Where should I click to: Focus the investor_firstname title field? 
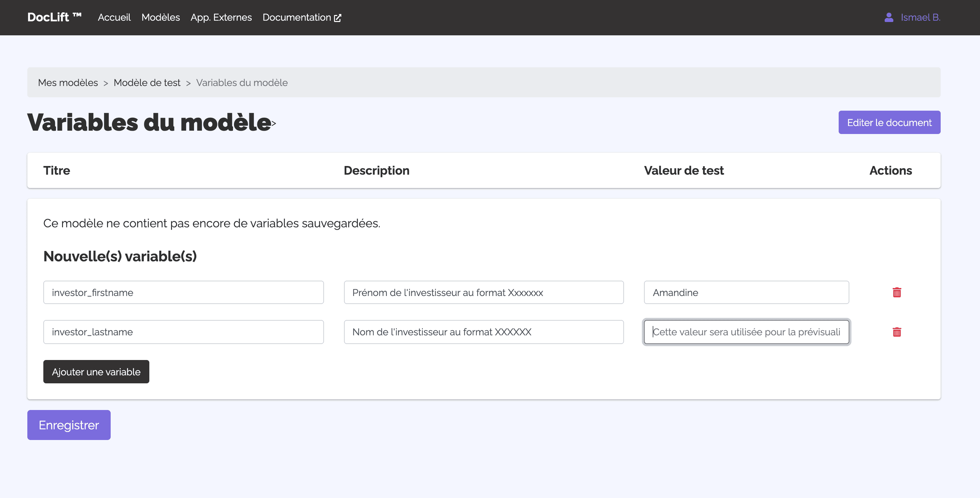(183, 292)
